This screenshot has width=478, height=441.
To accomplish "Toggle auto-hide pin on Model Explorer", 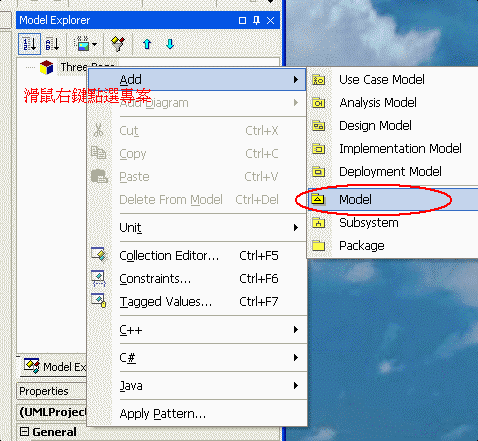I will (x=256, y=20).
